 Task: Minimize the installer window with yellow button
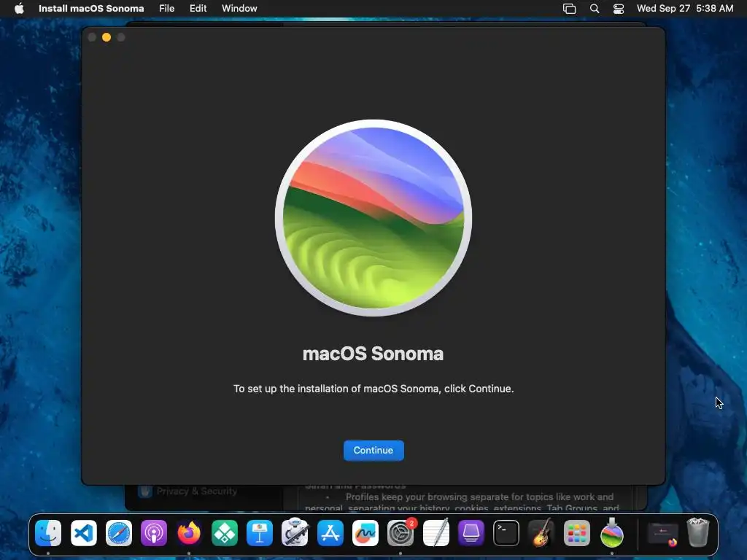tap(107, 37)
